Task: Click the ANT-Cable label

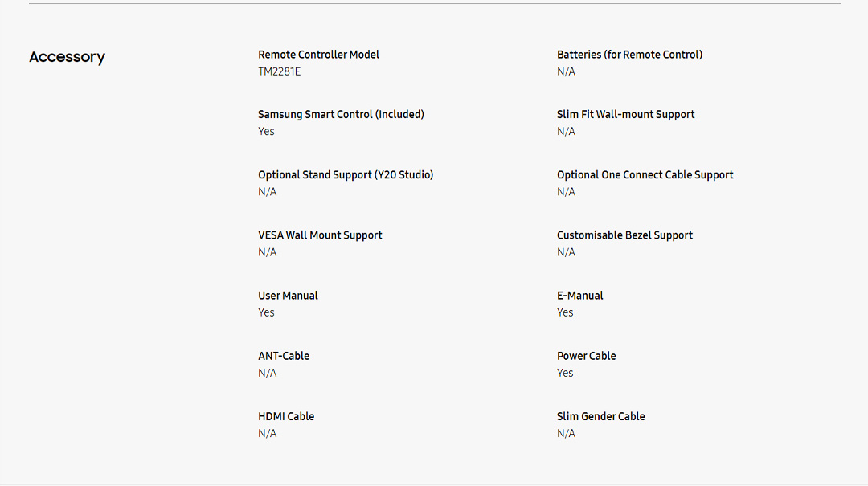Action: pyautogui.click(x=284, y=356)
